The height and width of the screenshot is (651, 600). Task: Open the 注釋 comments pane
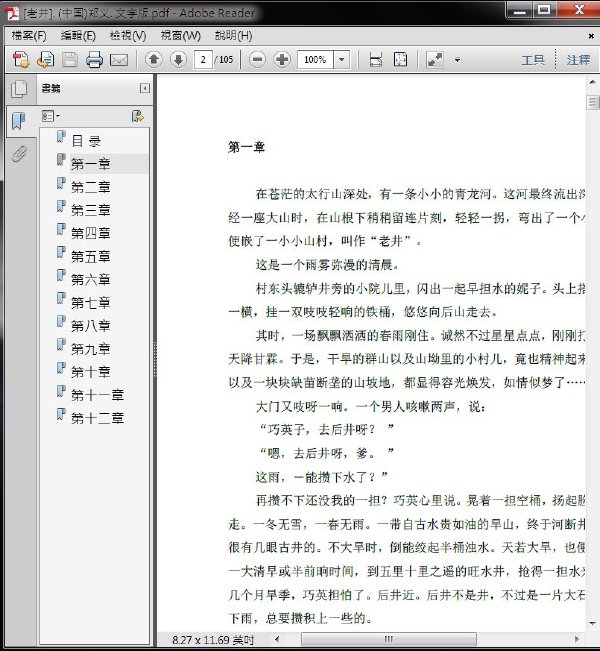[x=578, y=60]
